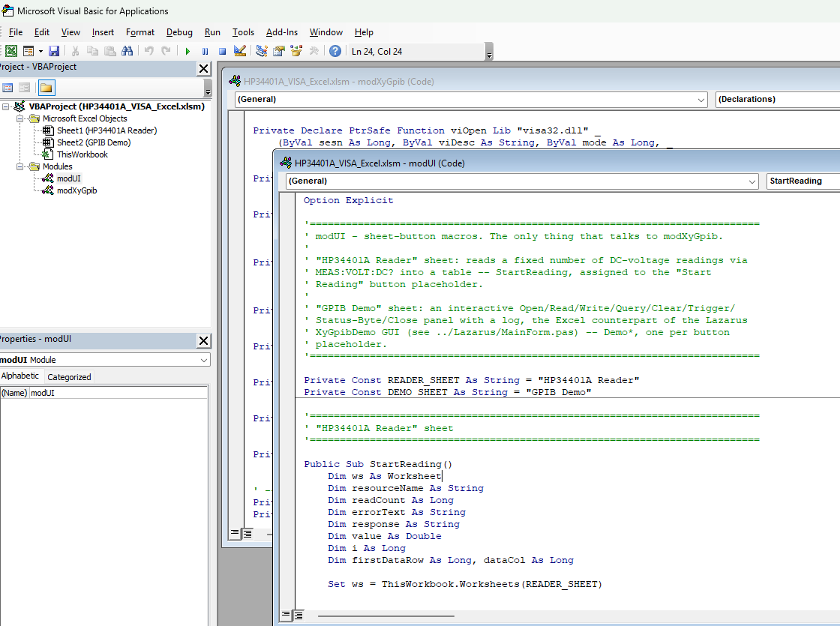Viewport: 840px width, 626px height.
Task: Open (General) dropdown in modXyGpib window
Action: 701,100
